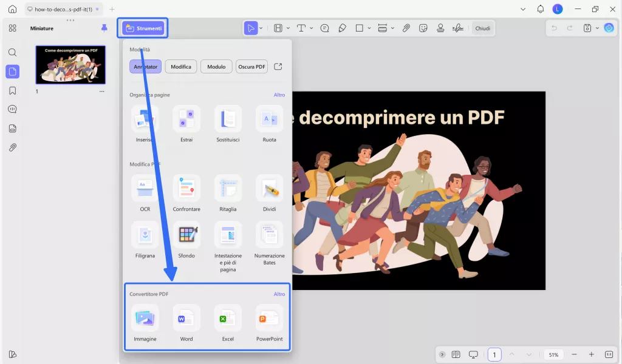Screen dimensions: 622x364
Task: Convert PDF to PowerPoint
Action: pyautogui.click(x=269, y=323)
